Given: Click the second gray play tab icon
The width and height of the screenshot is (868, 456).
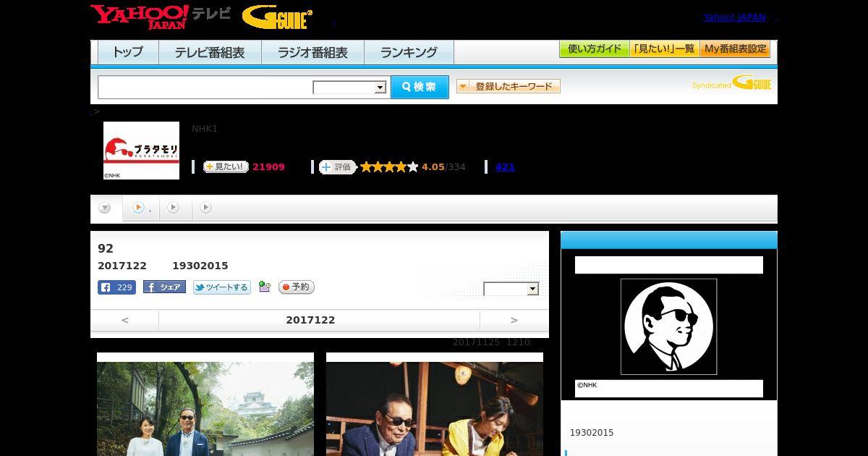Looking at the screenshot, I should coord(173,208).
